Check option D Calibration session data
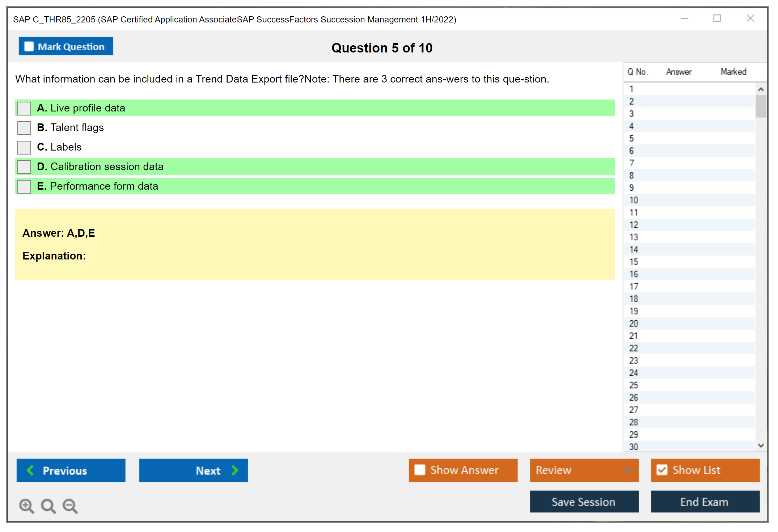The width and height of the screenshot is (778, 532). point(24,167)
